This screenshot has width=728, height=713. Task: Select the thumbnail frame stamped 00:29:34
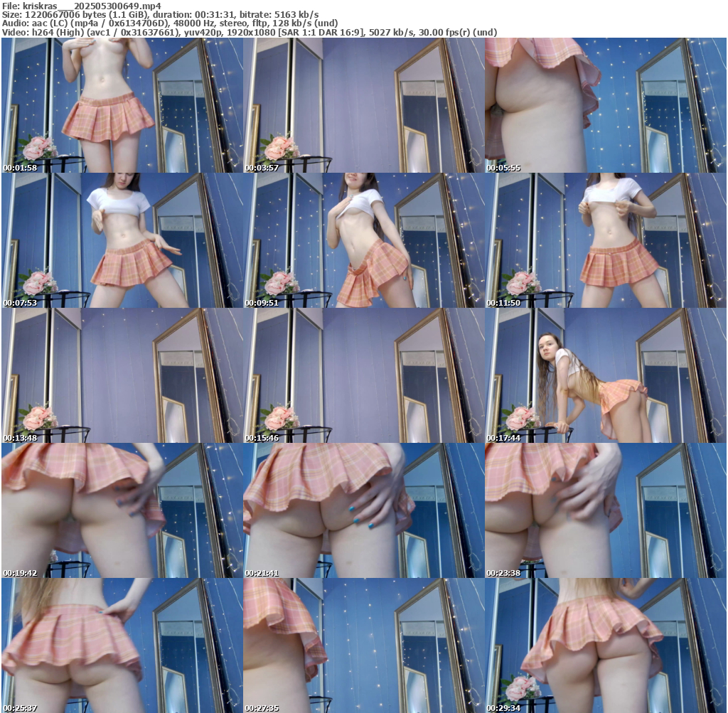(606, 645)
